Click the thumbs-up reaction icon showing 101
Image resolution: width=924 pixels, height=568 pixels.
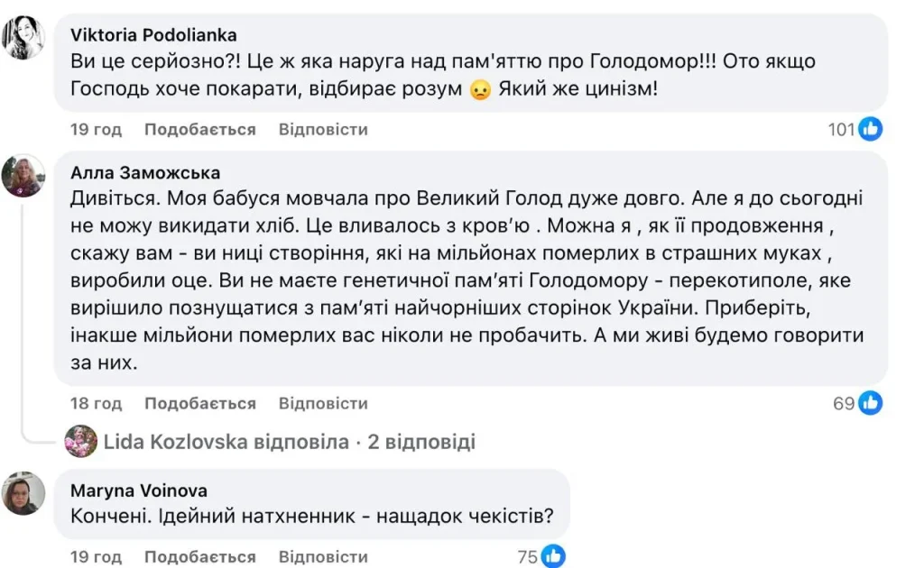(x=869, y=129)
